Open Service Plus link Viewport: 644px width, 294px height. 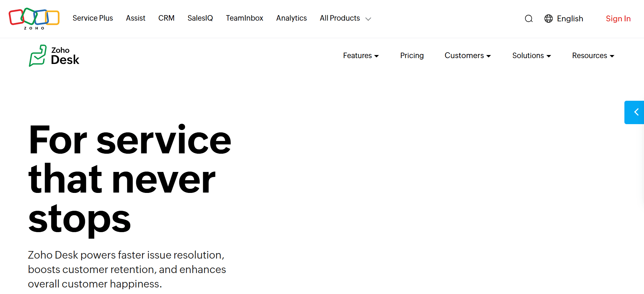(93, 18)
